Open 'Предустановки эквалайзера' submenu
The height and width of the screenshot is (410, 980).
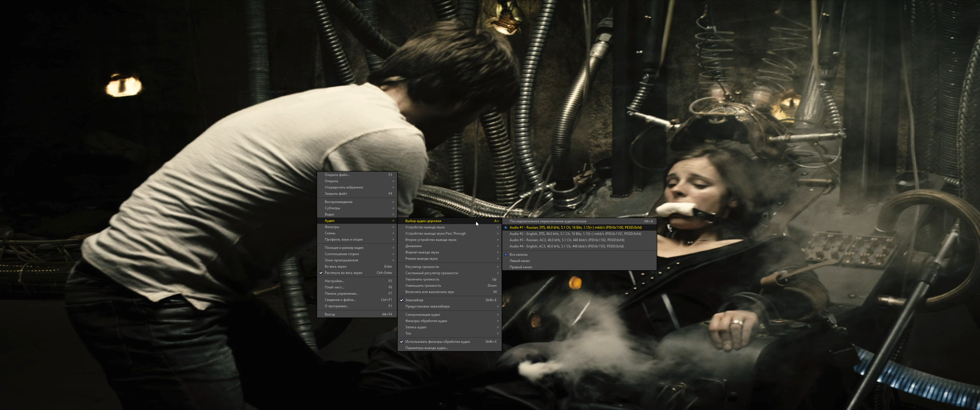click(449, 306)
